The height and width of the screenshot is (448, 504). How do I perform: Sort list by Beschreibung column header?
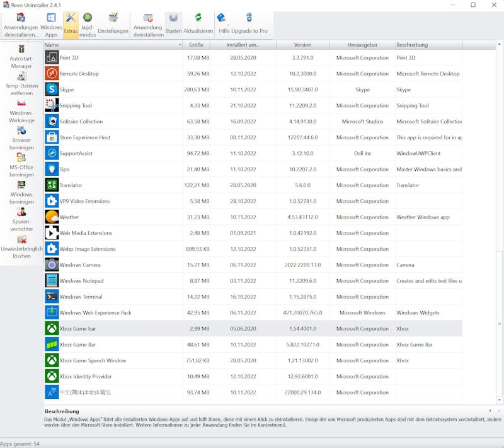tap(429, 45)
